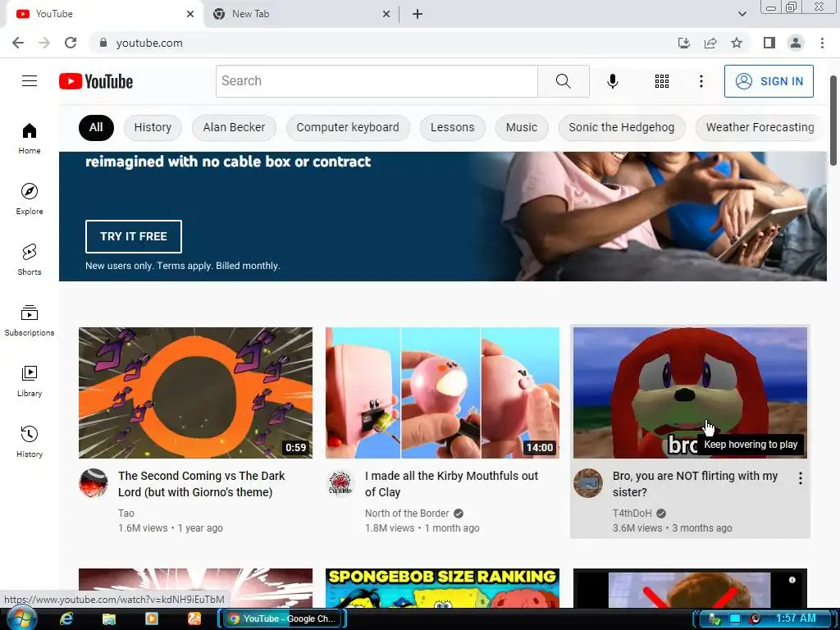The height and width of the screenshot is (630, 840).
Task: Open title 'The Second Coming vs The Dark Lord'
Action: coord(202,484)
